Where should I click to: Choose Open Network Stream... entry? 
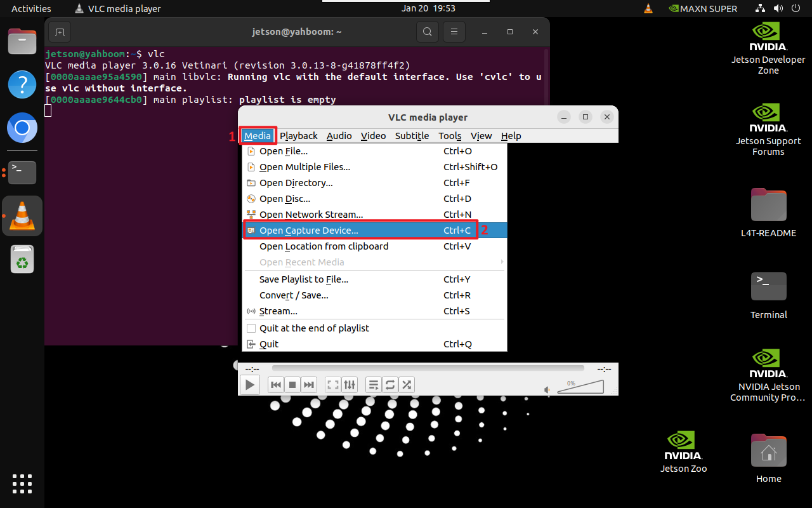(374, 215)
